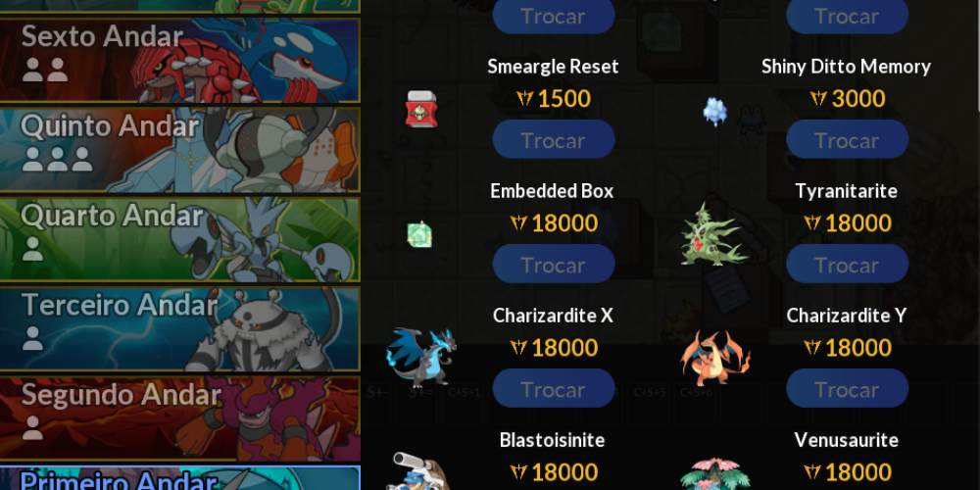
Task: Trocar for the Smeargle Reset
Action: 554,139
